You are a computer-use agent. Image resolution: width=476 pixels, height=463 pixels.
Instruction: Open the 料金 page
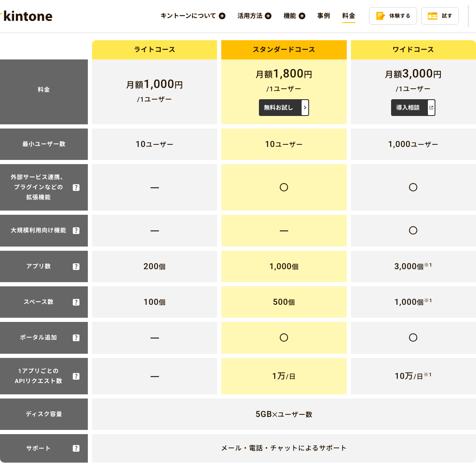pyautogui.click(x=348, y=16)
